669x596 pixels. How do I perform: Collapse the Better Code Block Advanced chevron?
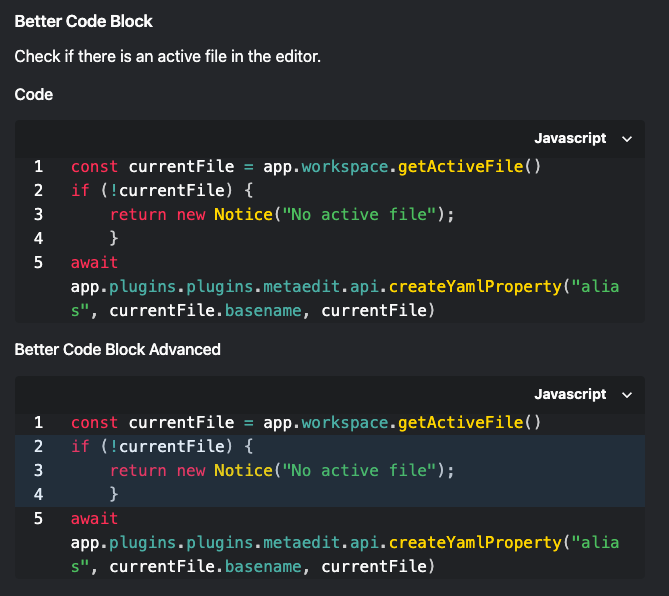(627, 395)
